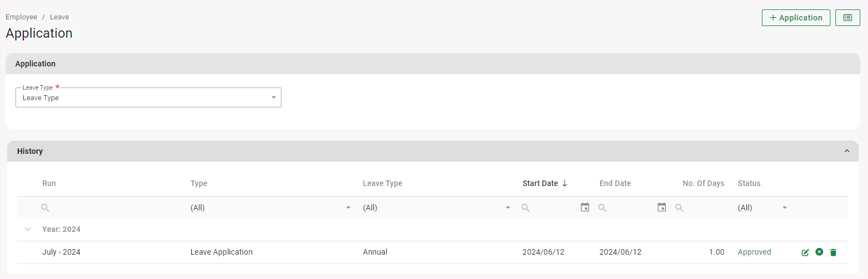Go to Employee in the breadcrumb
This screenshot has height=279, width=868.
click(22, 17)
